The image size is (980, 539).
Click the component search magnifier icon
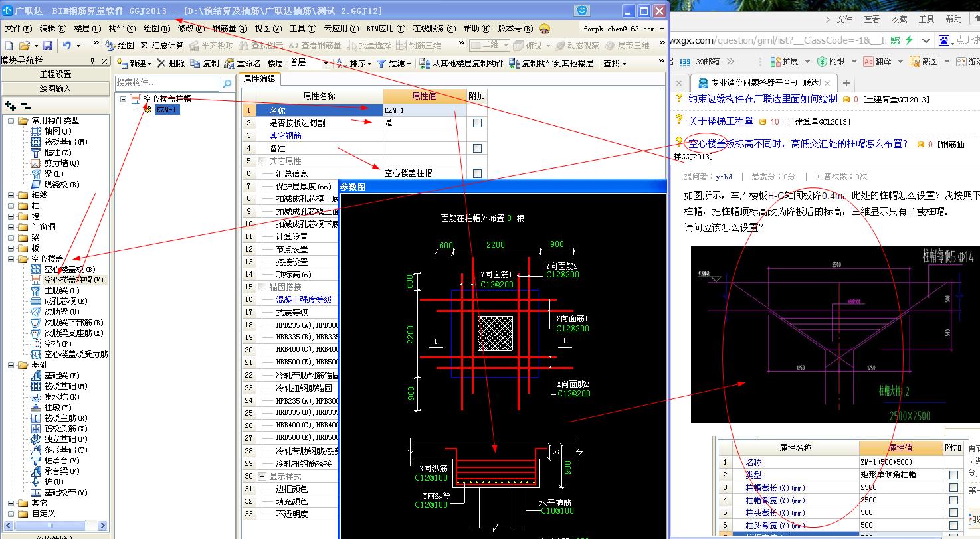227,83
